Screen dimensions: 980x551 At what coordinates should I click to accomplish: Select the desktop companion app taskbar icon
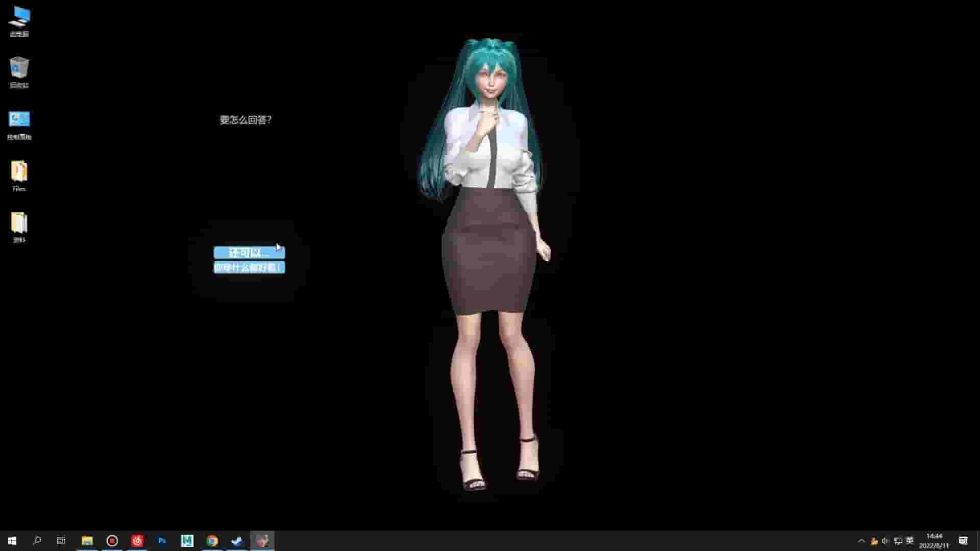pos(263,540)
